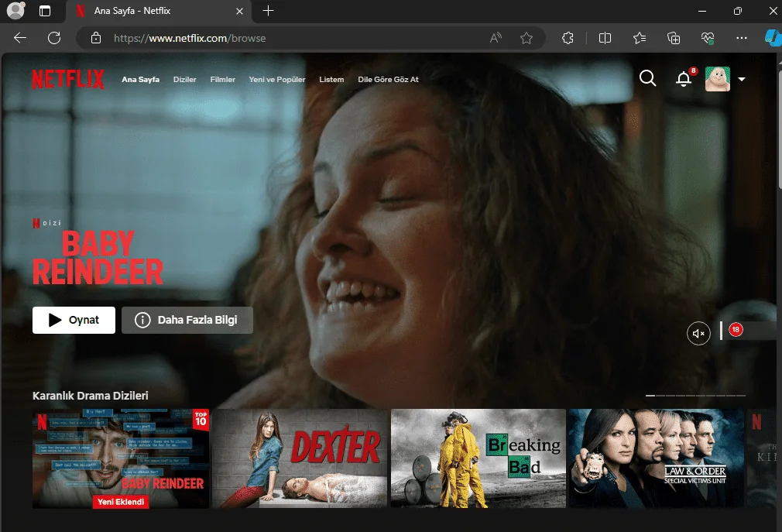Open Read aloud icon in address bar

[496, 38]
